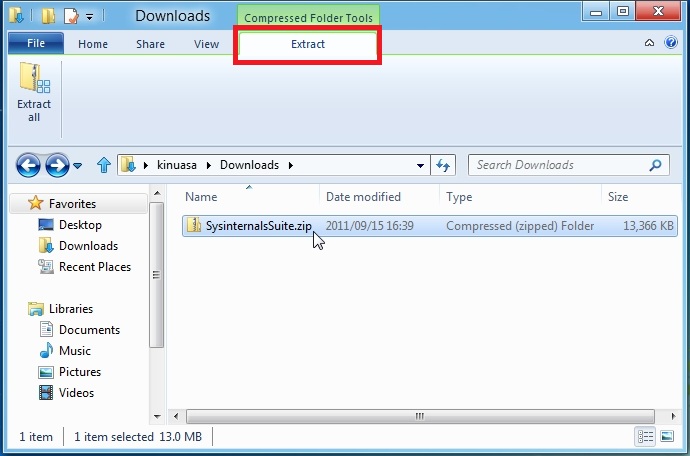This screenshot has width=690, height=456.
Task: Click the Compressed (zipped) Folder type cell
Action: (520, 226)
